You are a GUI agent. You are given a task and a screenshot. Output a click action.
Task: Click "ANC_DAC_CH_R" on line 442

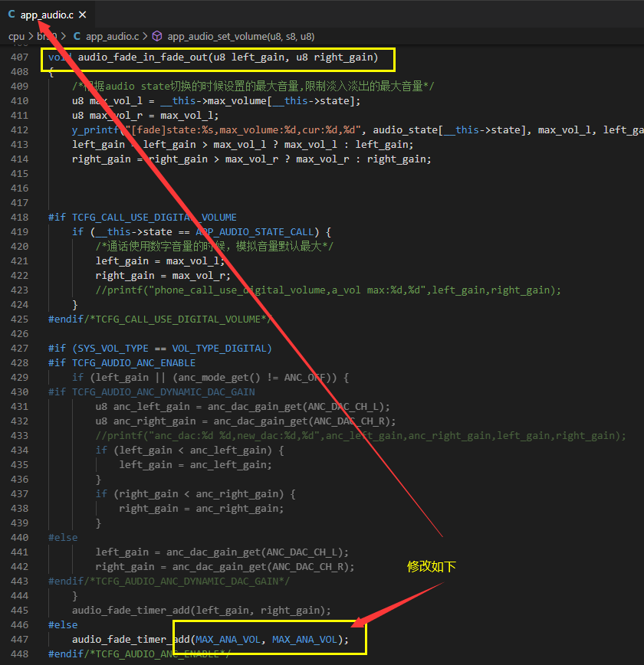307,567
